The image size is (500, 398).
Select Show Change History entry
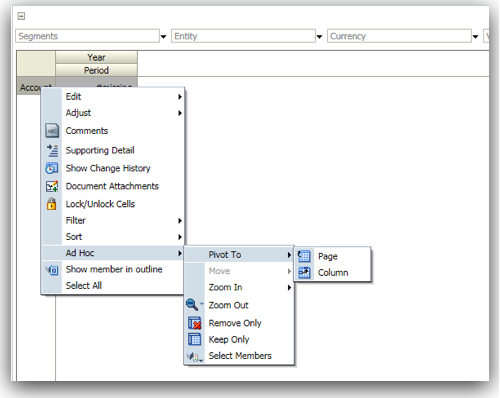coord(113,168)
